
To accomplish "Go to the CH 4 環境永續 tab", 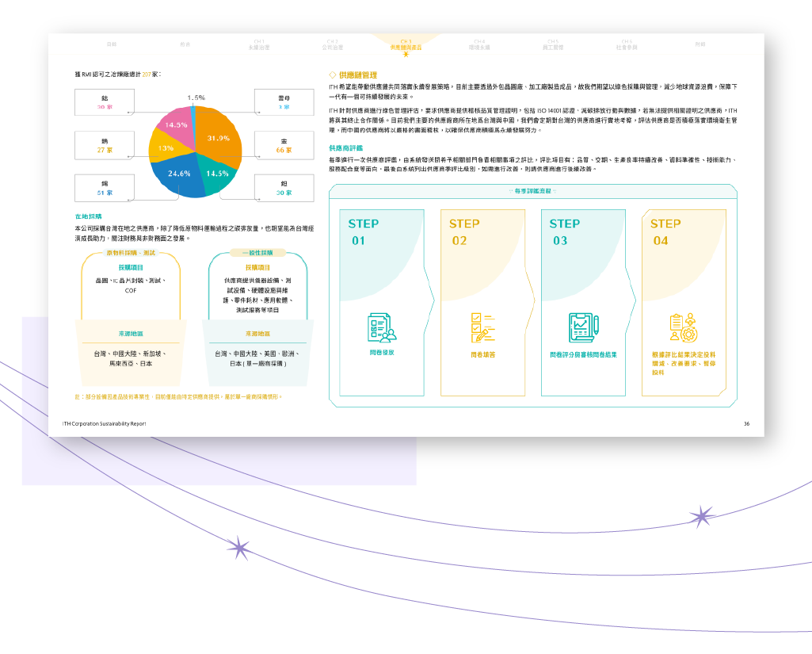I will [x=479, y=44].
